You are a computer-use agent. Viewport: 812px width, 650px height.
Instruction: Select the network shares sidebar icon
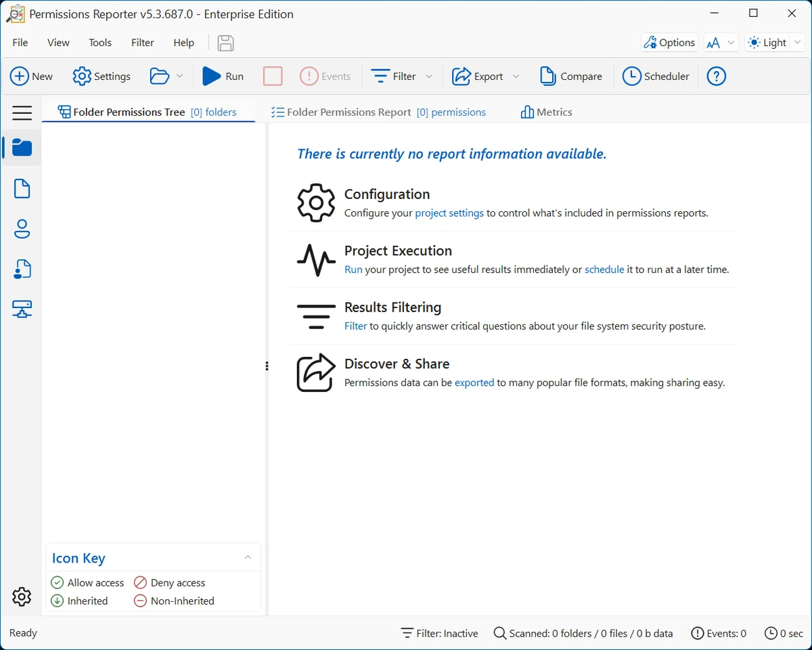(22, 310)
